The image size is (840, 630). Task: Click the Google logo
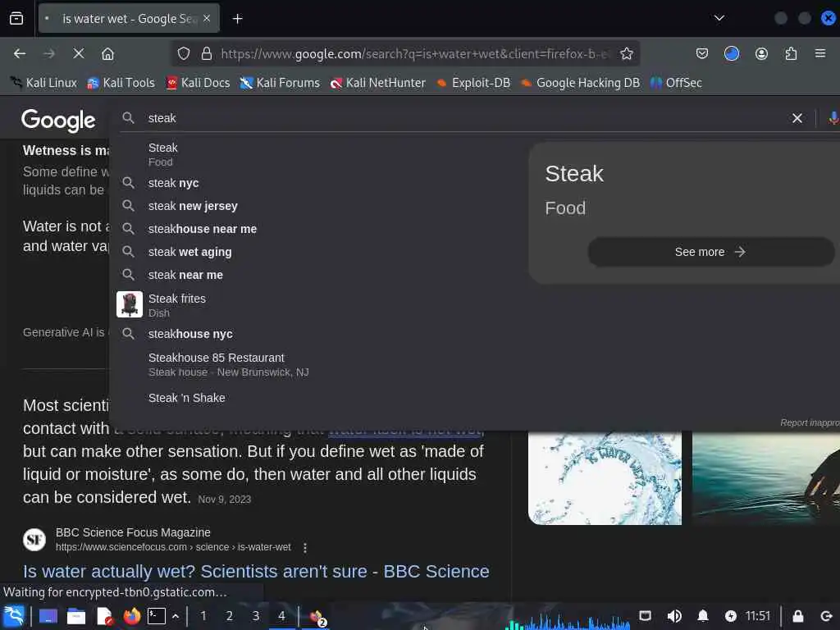tap(58, 120)
